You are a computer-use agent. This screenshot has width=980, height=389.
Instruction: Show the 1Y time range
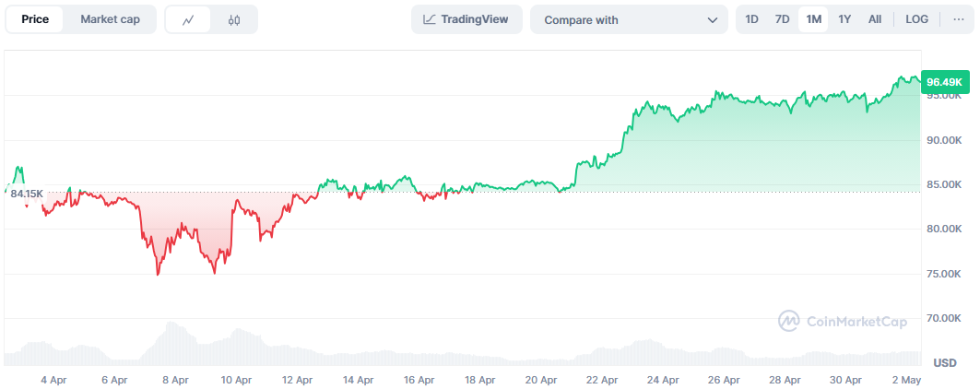(x=844, y=19)
